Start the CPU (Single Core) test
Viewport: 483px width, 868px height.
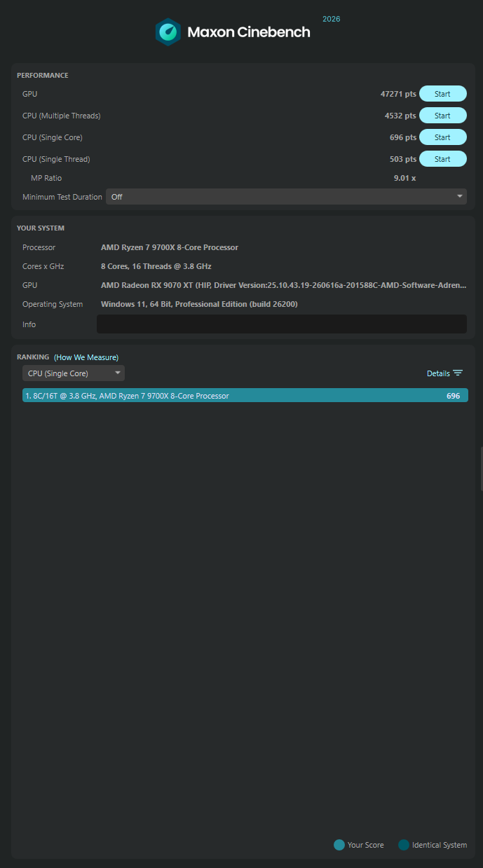(x=442, y=137)
